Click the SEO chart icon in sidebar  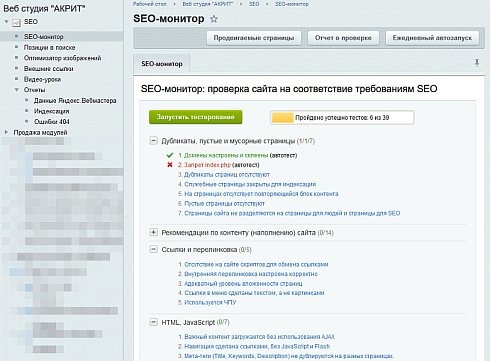16,22
